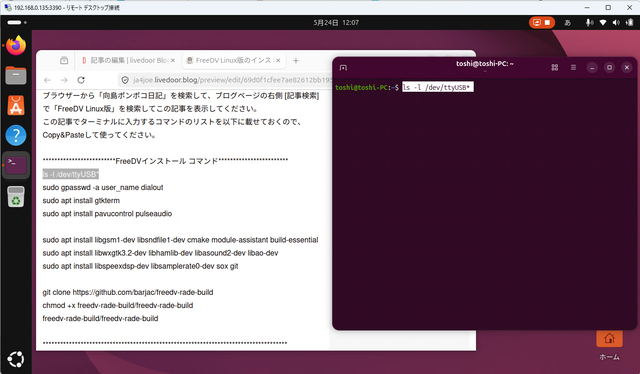
Task: Open the Help app in the dock
Action: point(16,135)
